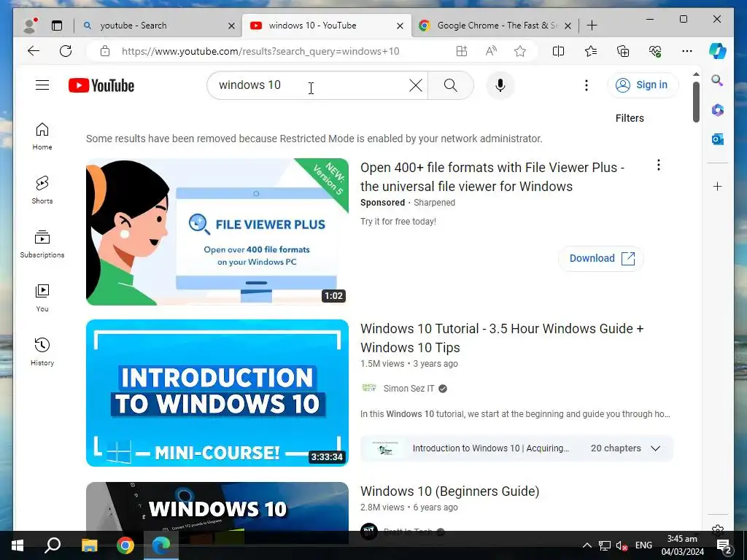This screenshot has height=560, width=747.
Task: Open the File Viewer Plus video thumbnail
Action: point(217,232)
